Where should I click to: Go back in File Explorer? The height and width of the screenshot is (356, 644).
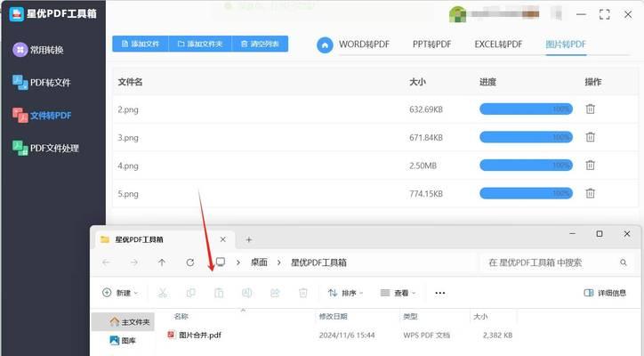107,263
